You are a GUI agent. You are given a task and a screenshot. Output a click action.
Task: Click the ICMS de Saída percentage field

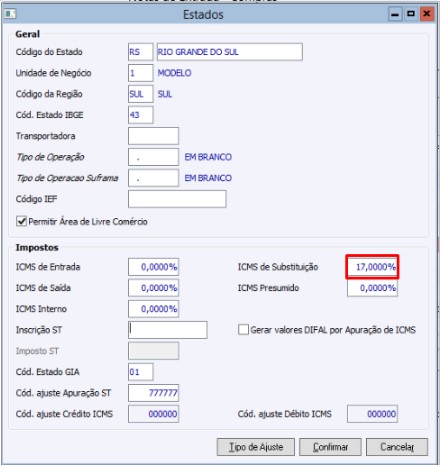click(x=153, y=288)
